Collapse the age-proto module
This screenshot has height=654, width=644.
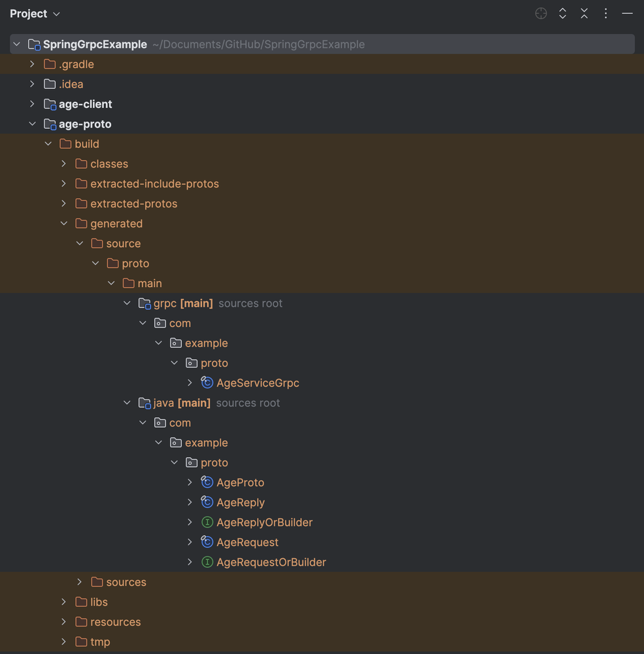pos(31,124)
